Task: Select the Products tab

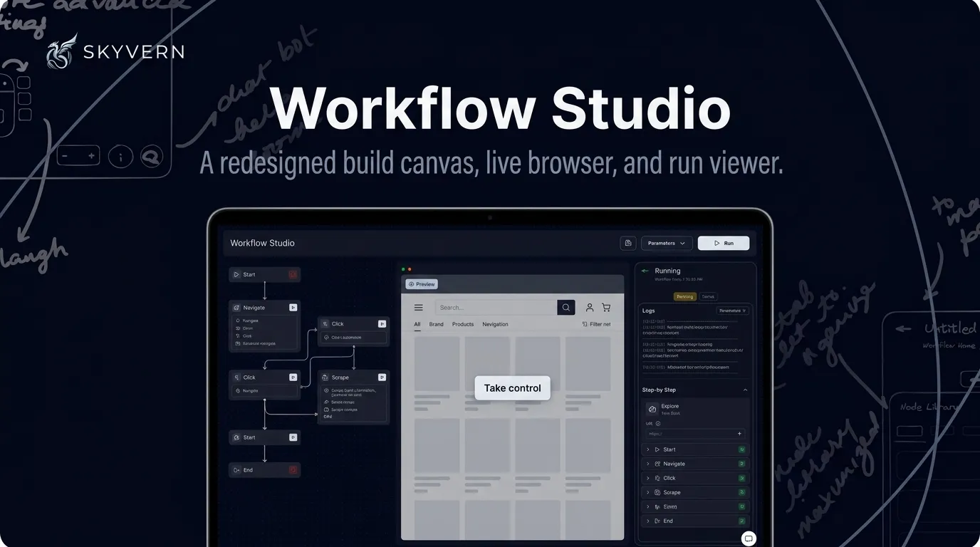Action: [x=463, y=324]
